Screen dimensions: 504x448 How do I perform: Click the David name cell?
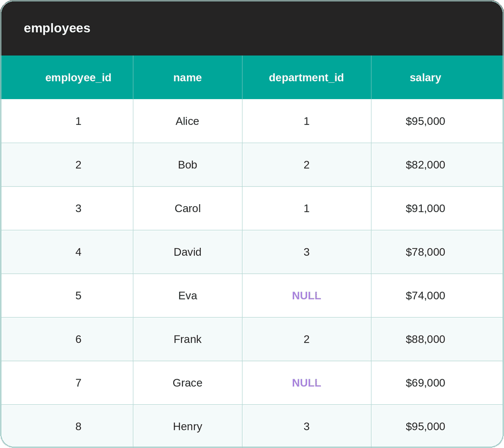pyautogui.click(x=188, y=252)
